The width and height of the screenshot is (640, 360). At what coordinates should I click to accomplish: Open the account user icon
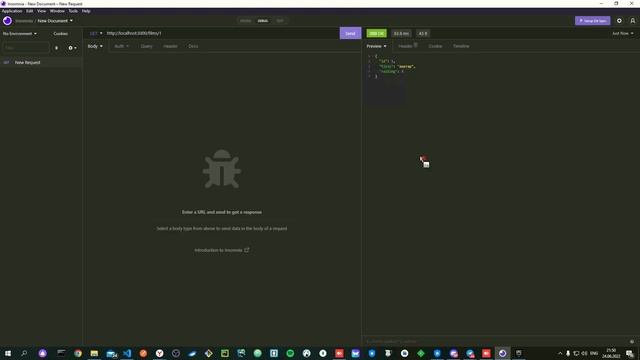pyautogui.click(x=633, y=21)
